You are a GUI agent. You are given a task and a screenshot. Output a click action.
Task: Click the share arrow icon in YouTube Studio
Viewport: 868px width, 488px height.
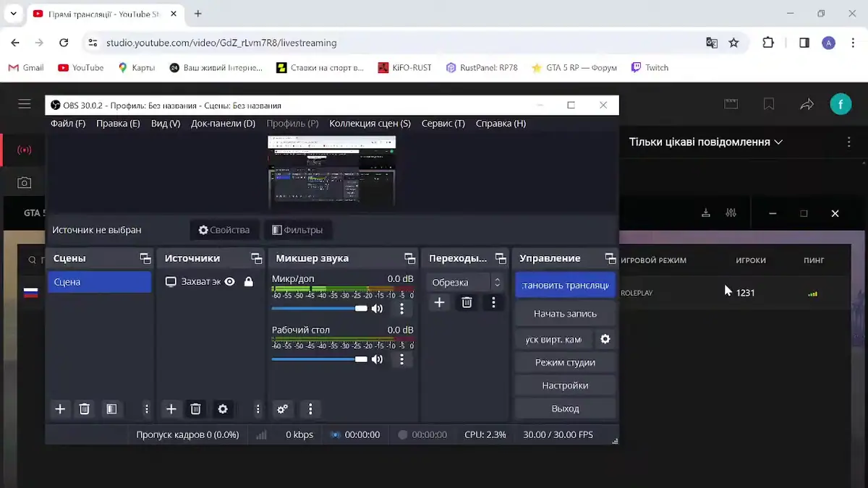pyautogui.click(x=807, y=105)
